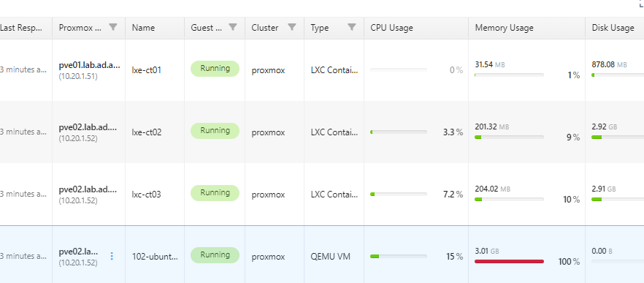
Task: Click memory bar for 31.54 MB
Action: pyautogui.click(x=510, y=75)
